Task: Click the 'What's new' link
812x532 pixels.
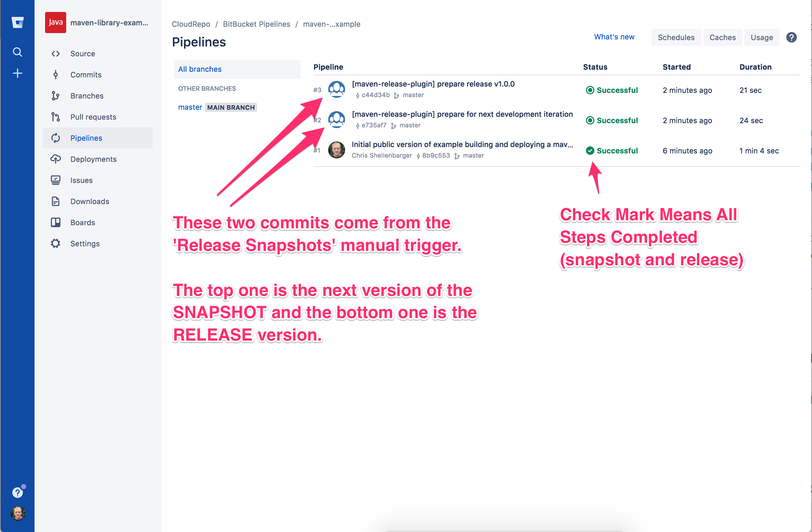Action: pos(614,37)
